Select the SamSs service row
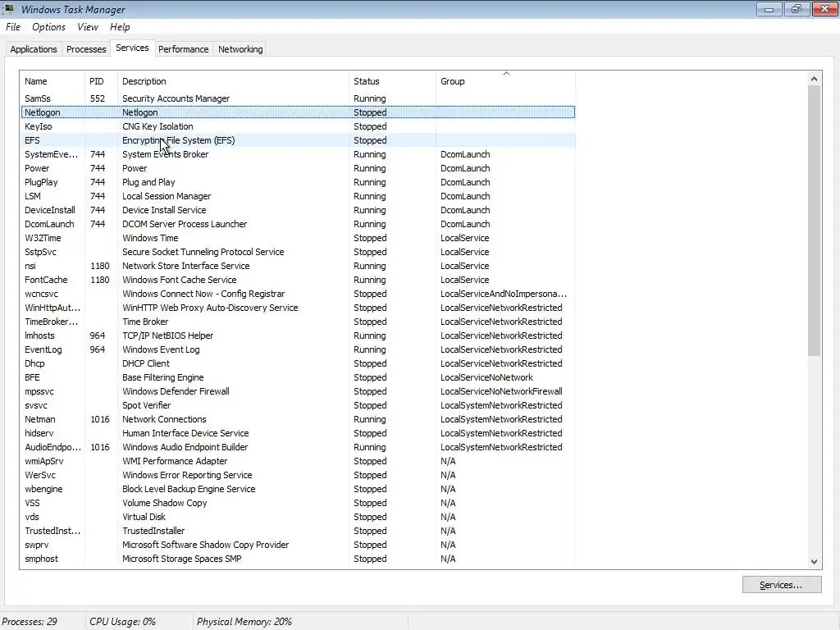 click(x=298, y=98)
